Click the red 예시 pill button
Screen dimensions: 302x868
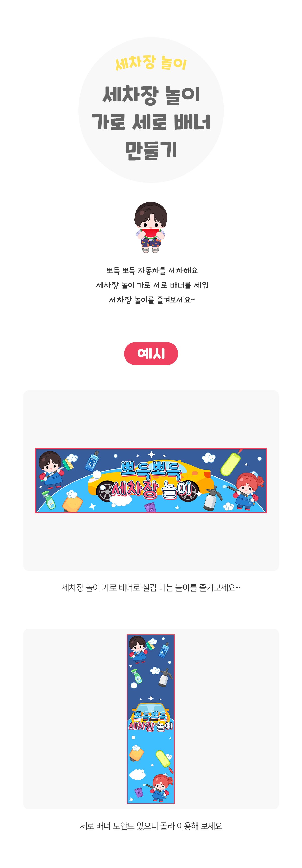click(151, 354)
